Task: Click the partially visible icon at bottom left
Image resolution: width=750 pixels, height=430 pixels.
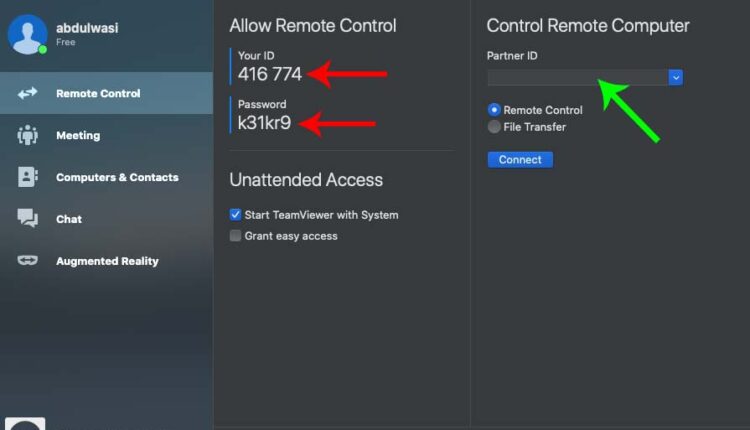Action: coord(25,424)
